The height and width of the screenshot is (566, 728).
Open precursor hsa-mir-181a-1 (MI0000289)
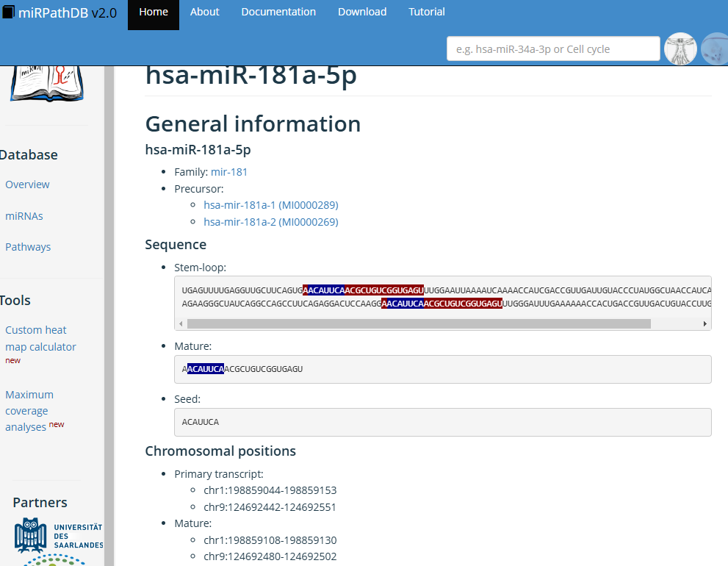(270, 205)
